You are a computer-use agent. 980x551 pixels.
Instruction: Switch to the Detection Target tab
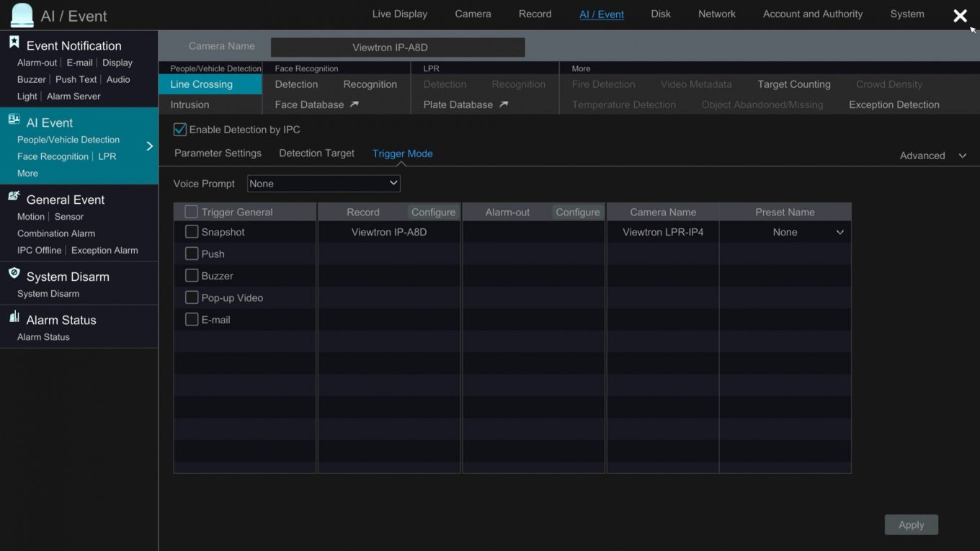point(316,153)
